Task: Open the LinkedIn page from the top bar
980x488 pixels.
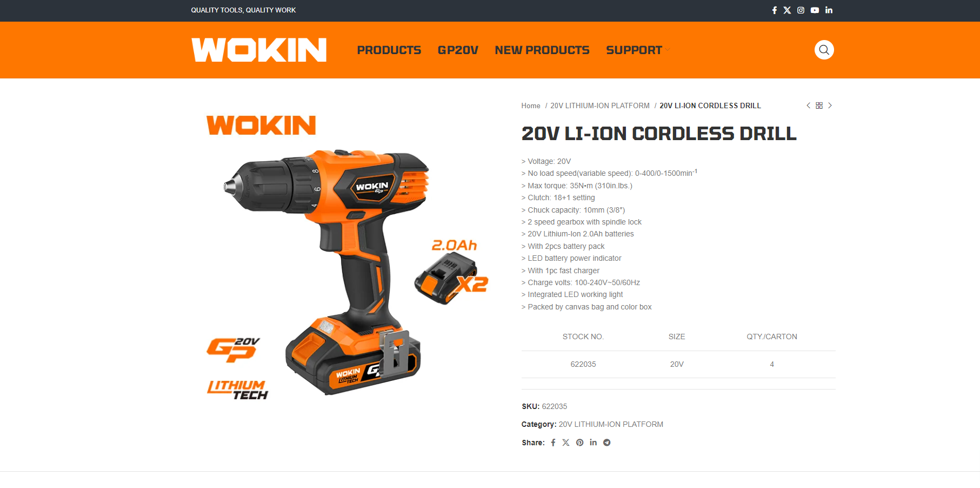Action: tap(829, 10)
